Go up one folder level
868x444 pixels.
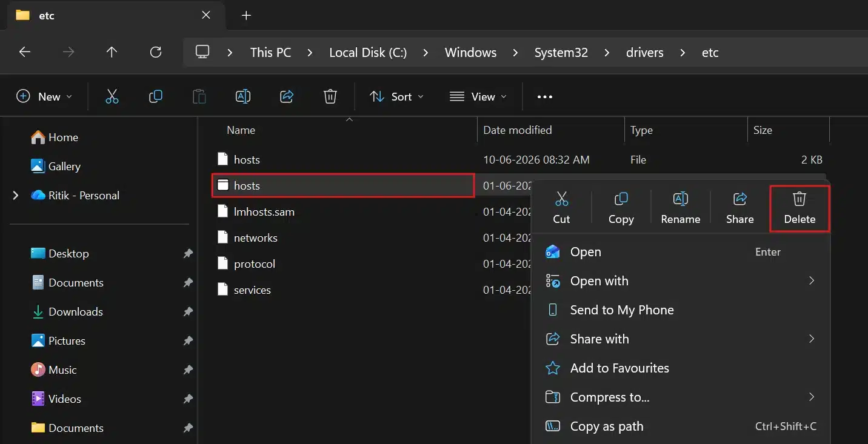[x=112, y=52]
